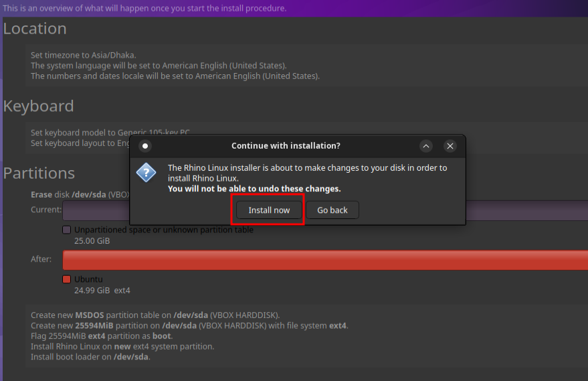Image resolution: width=588 pixels, height=381 pixels.
Task: Click the 'After:' label
Action: [41, 259]
